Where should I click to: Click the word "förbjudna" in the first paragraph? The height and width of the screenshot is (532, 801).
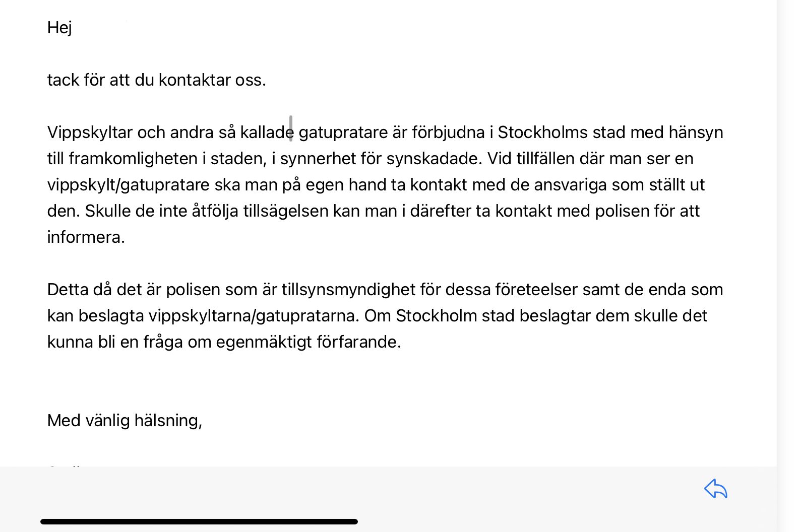point(448,132)
